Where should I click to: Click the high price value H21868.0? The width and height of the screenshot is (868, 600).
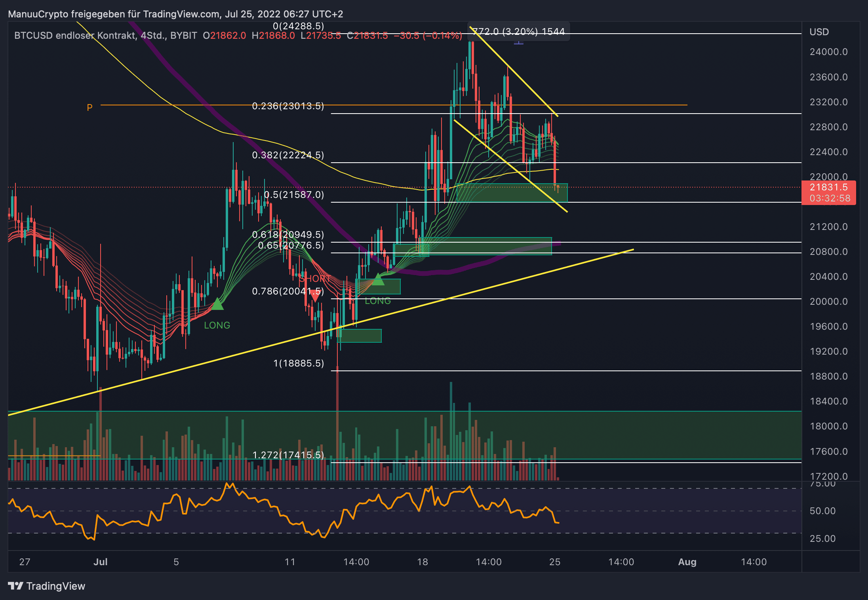[x=273, y=36]
